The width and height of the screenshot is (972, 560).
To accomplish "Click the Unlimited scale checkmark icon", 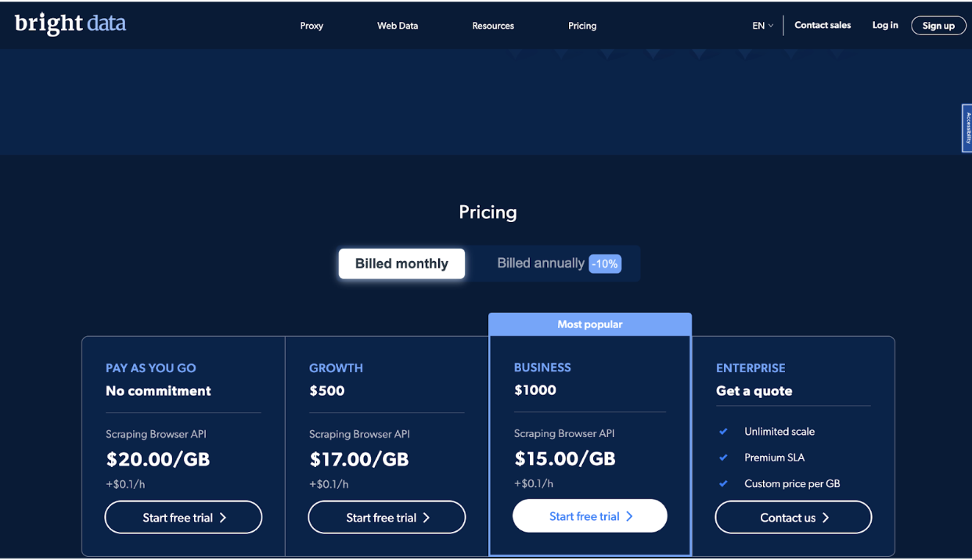I will point(723,432).
